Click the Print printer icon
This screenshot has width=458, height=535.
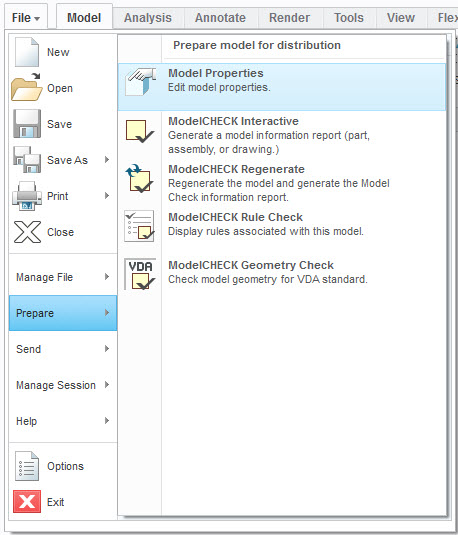tap(27, 196)
